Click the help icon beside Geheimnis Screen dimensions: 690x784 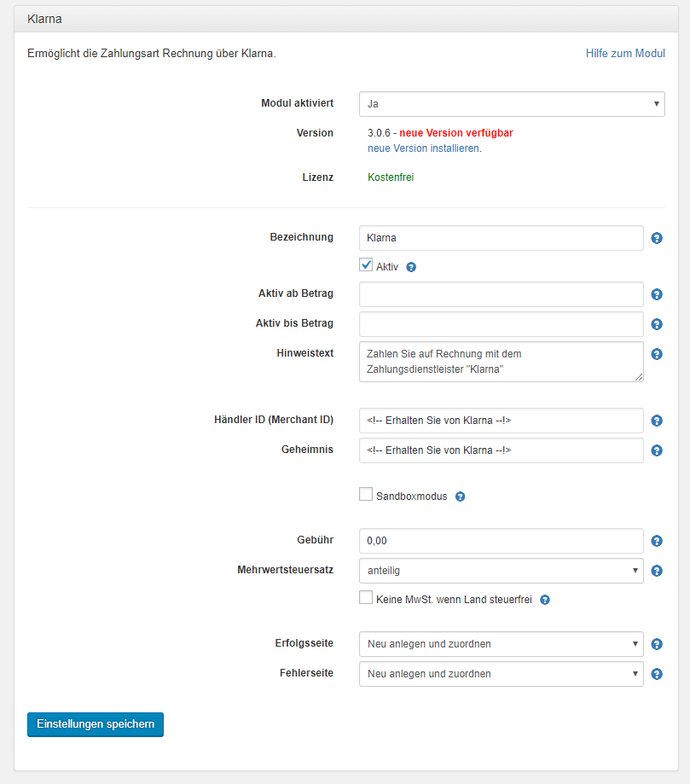pos(657,450)
